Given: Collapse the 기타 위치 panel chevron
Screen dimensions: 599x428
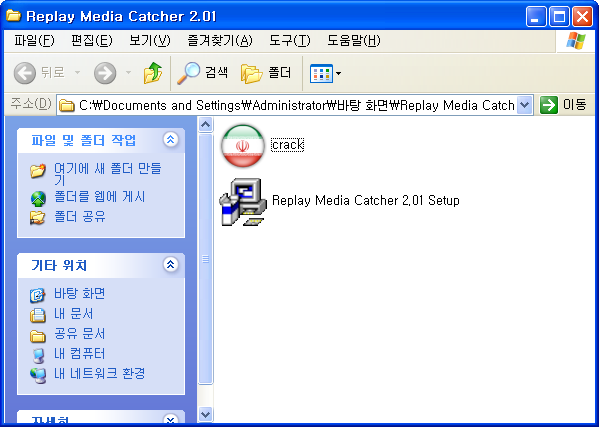Looking at the screenshot, I should click(x=170, y=264).
